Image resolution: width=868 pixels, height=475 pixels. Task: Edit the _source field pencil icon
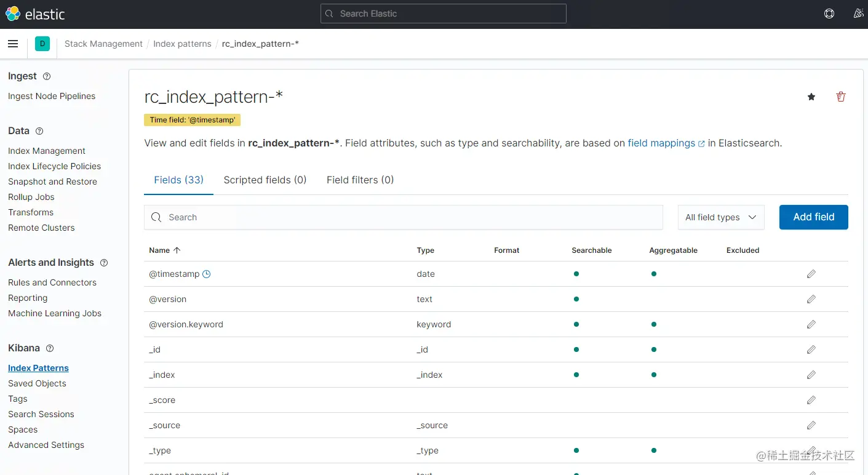tap(811, 425)
